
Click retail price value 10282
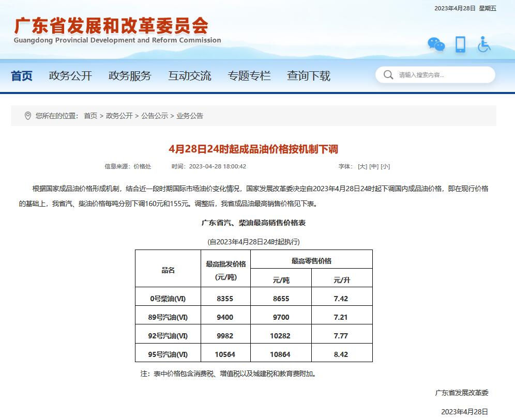click(280, 336)
